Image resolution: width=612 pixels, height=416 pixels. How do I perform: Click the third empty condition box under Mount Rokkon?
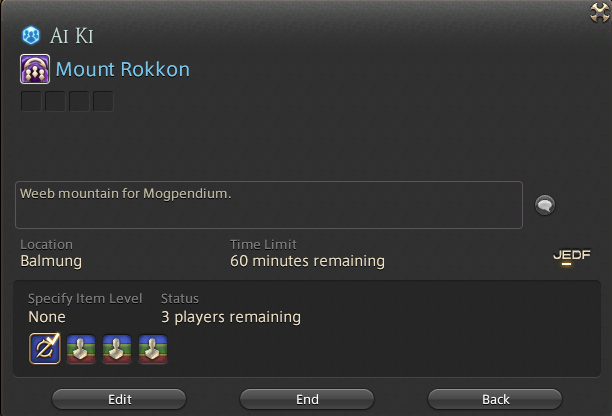click(x=79, y=101)
